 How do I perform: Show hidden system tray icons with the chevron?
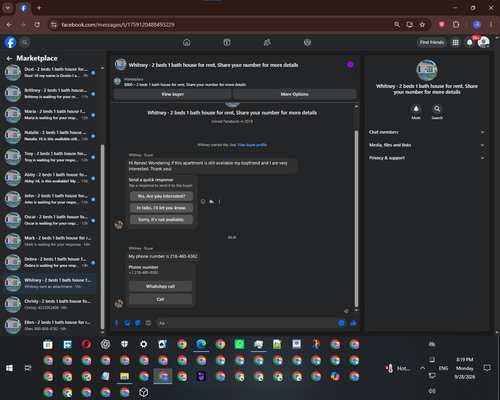coord(422,368)
